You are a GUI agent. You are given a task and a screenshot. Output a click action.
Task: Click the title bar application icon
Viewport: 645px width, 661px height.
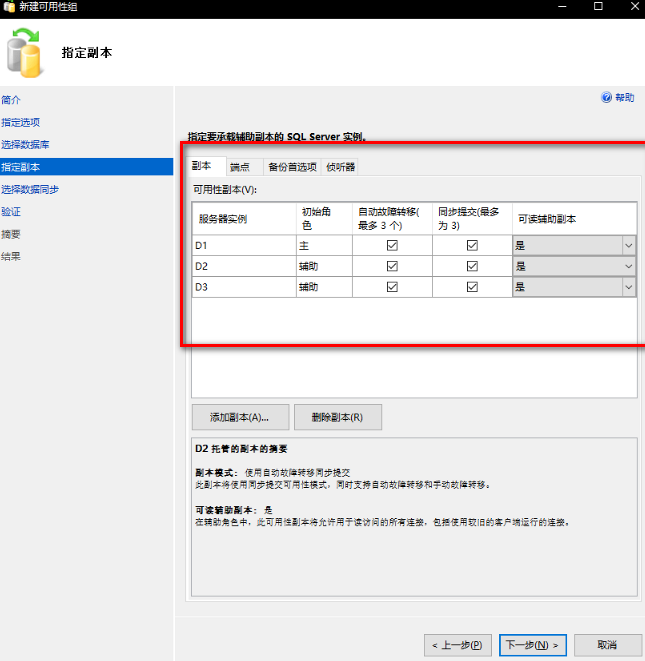[9, 7]
